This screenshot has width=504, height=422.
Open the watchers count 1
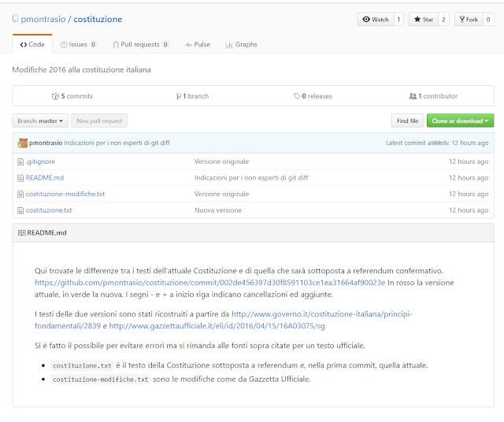[398, 19]
